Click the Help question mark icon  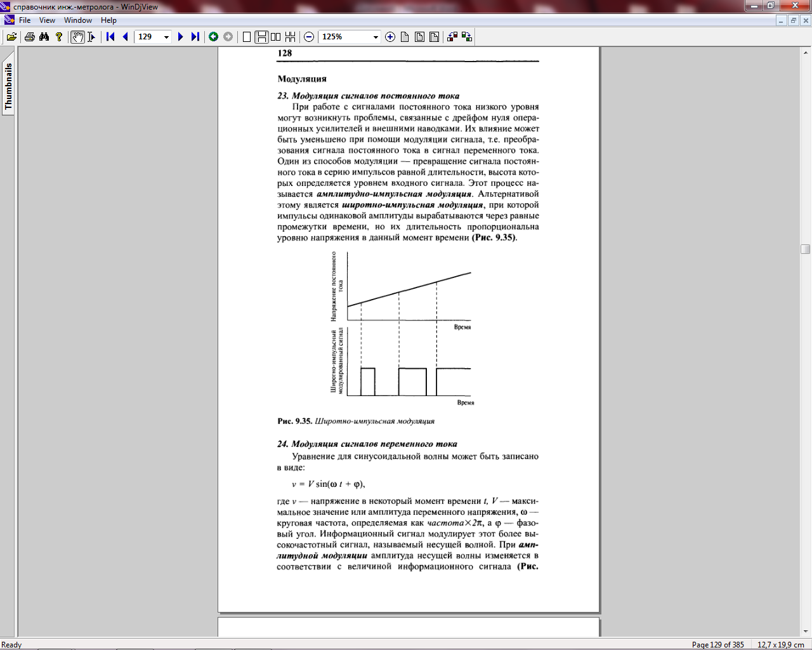click(x=59, y=37)
